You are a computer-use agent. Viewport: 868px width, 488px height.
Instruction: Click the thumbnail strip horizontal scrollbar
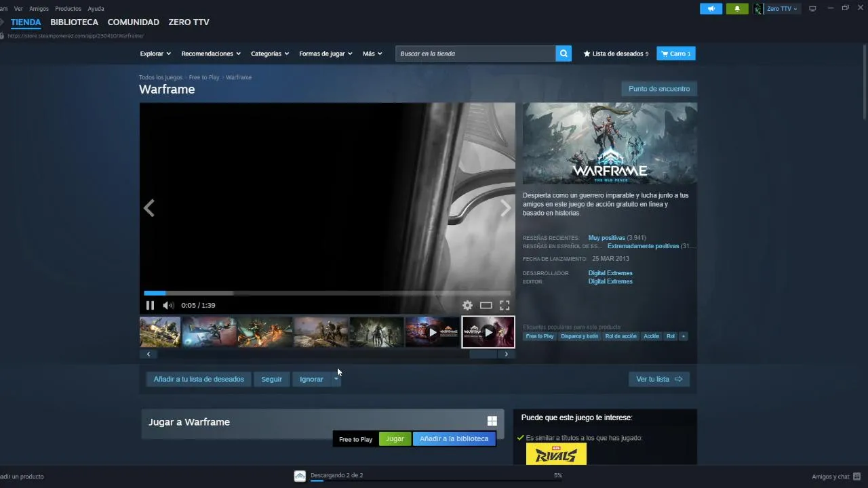(x=483, y=354)
